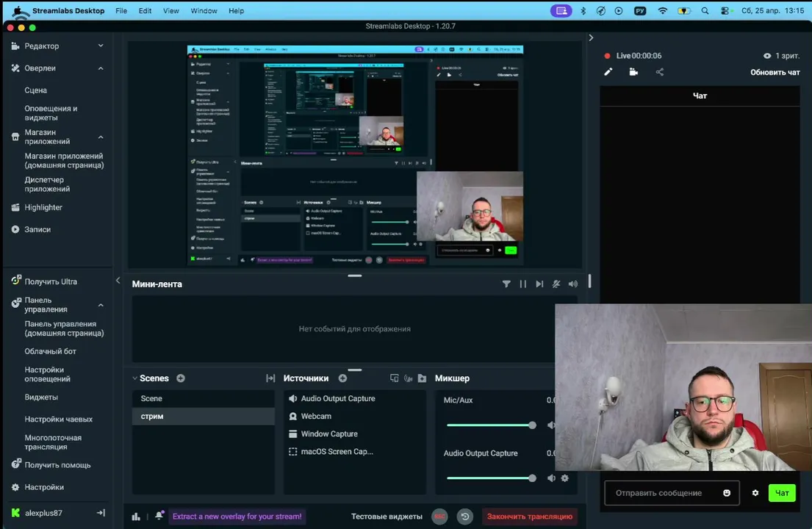This screenshot has width=812, height=529.
Task: Open chat settings gear icon
Action: 755,493
